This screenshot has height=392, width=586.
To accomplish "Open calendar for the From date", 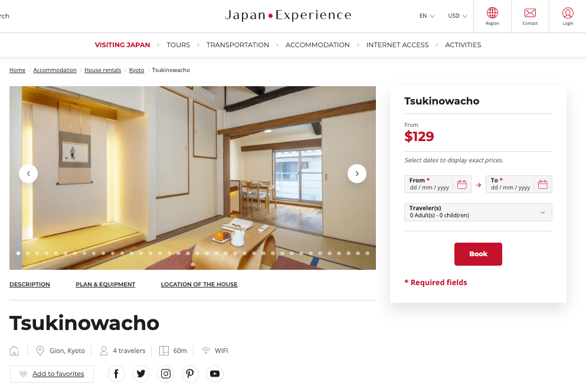I will click(x=462, y=184).
